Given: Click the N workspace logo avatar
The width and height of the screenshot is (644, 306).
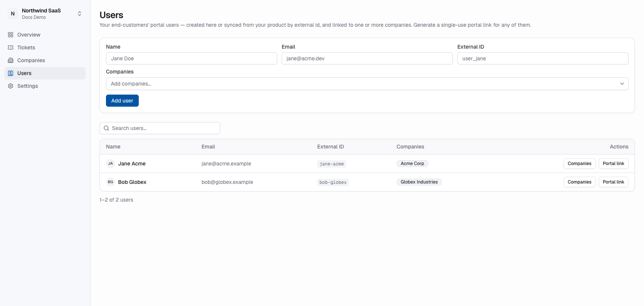Looking at the screenshot, I should tap(13, 14).
